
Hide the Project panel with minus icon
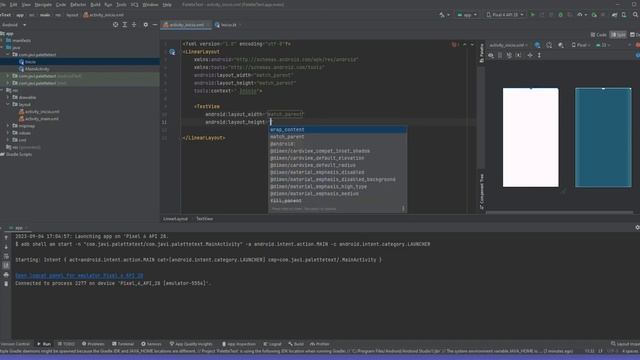[155, 25]
